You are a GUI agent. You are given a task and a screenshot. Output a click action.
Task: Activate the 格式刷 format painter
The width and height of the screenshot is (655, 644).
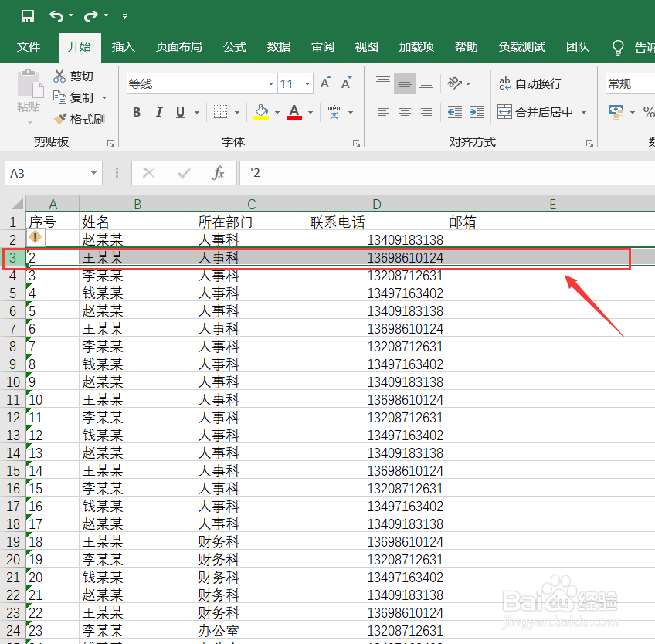(80, 120)
